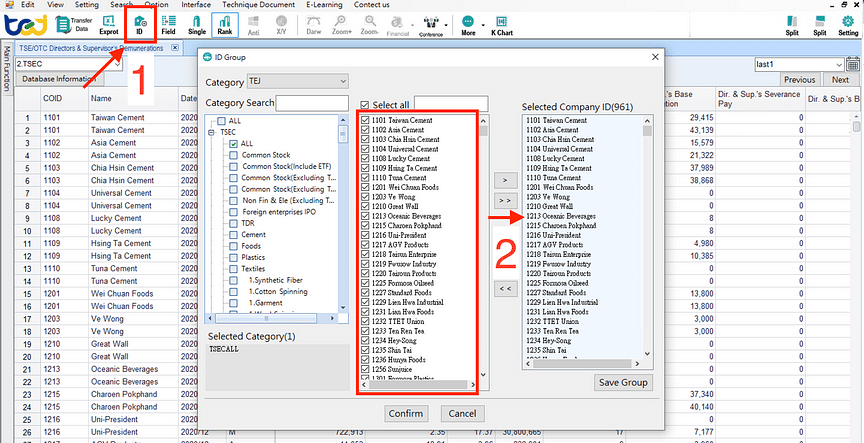
Task: Open the Conference icon dropdown arrow
Action: [x=446, y=25]
